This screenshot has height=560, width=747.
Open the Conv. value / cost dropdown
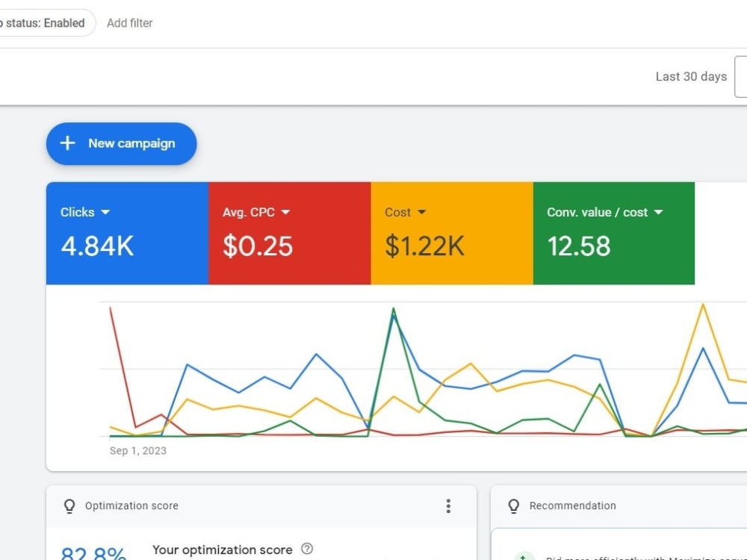coord(605,212)
